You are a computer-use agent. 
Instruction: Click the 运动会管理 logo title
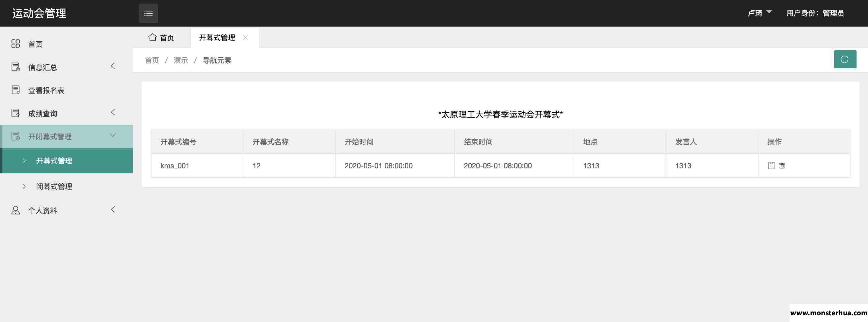tap(40, 14)
